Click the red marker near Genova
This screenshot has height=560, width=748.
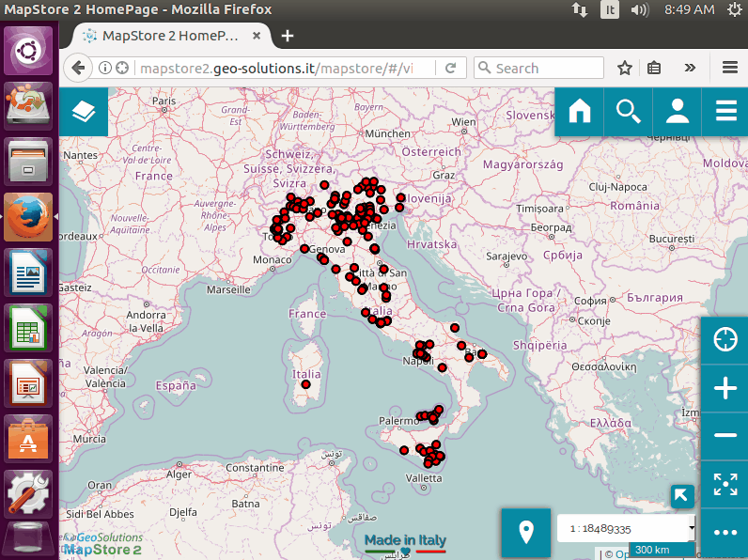coord(304,248)
